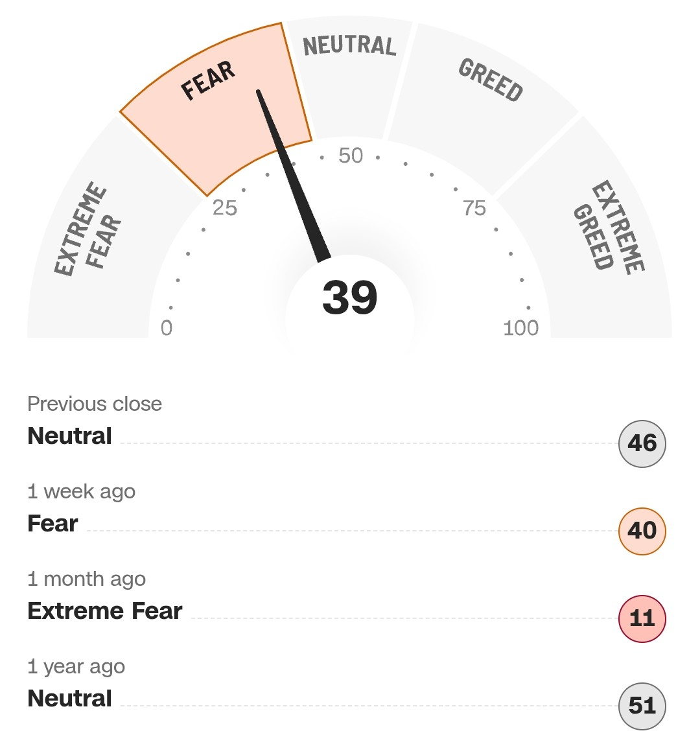
Task: Select the NEUTRAL segment on the gauge
Action: pyautogui.click(x=349, y=71)
